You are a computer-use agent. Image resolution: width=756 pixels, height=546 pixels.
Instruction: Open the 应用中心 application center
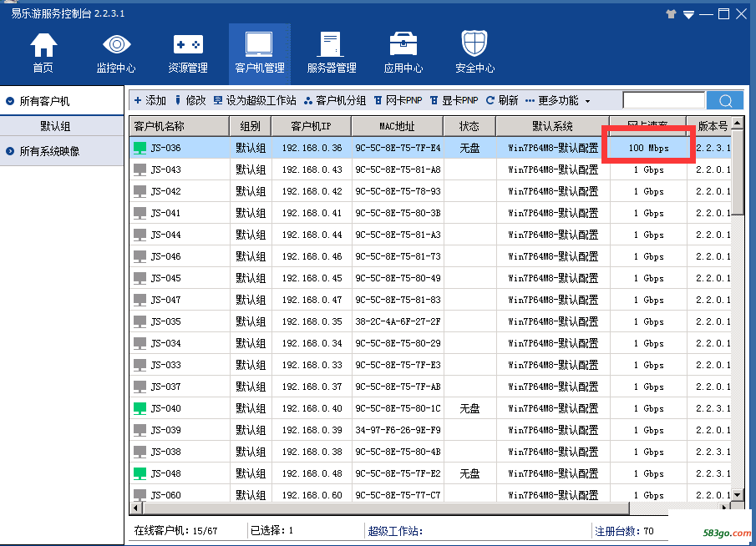point(403,53)
